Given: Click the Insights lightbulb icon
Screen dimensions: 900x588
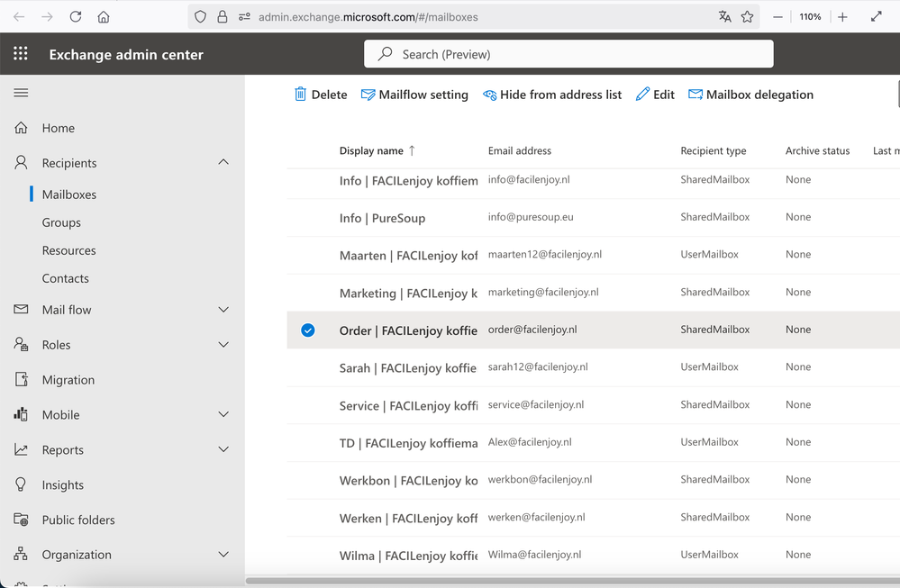Looking at the screenshot, I should click(22, 484).
